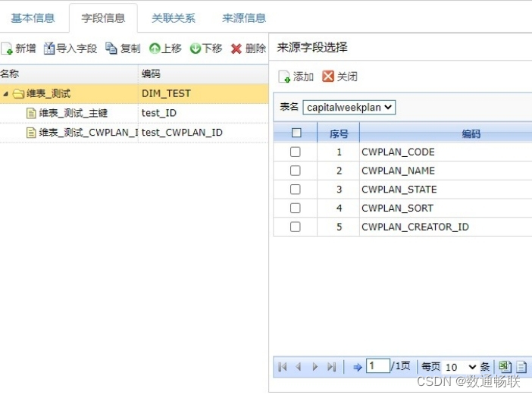Click the left table 编码 column header next to 名称
Image resolution: width=532 pixels, height=395 pixels.
pyautogui.click(x=203, y=74)
